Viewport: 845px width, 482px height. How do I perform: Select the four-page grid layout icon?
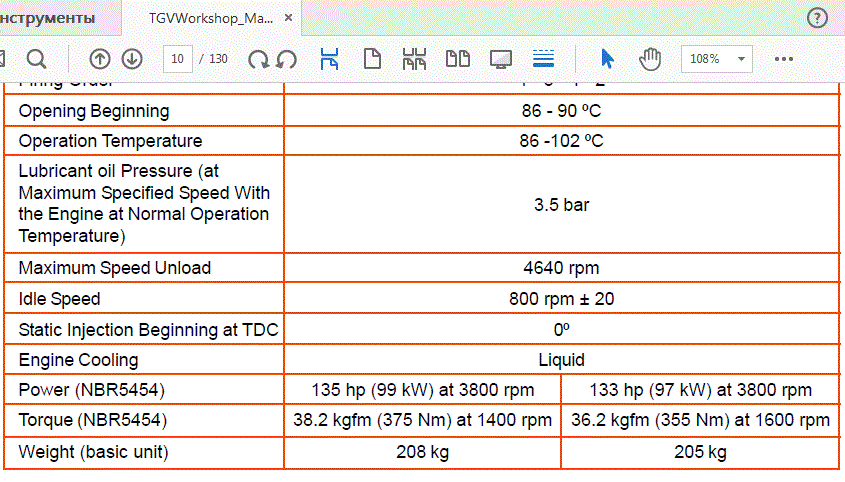[x=414, y=59]
